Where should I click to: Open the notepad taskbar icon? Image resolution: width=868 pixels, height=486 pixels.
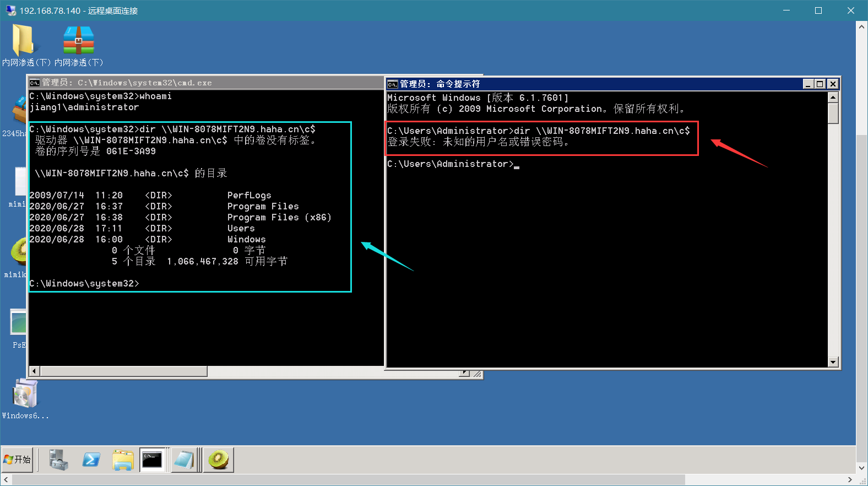click(184, 460)
